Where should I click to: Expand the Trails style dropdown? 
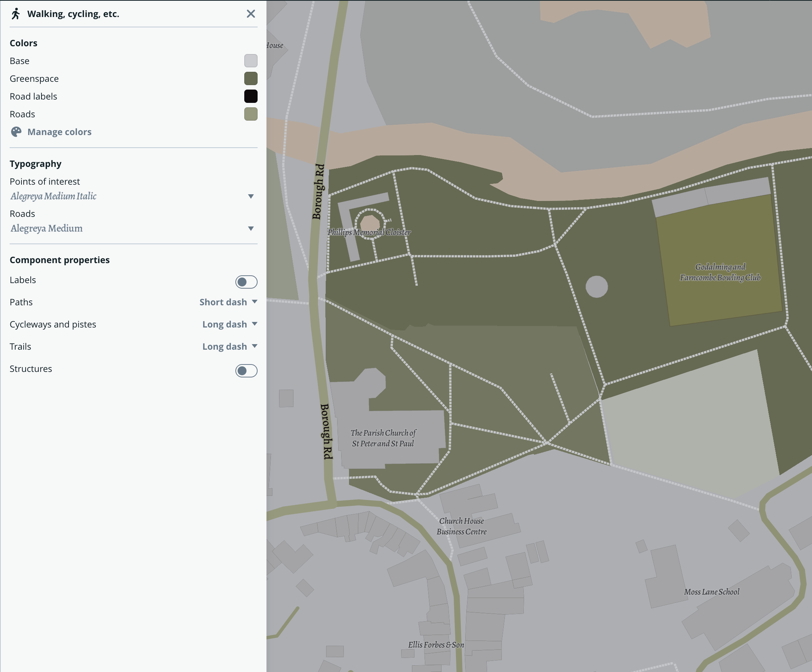pyautogui.click(x=230, y=346)
